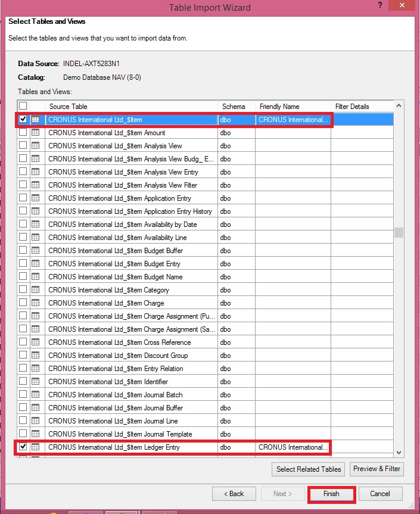Select the Item Charge Assignment (Sa... row
Screen dimensions: 420x514
point(132,329)
